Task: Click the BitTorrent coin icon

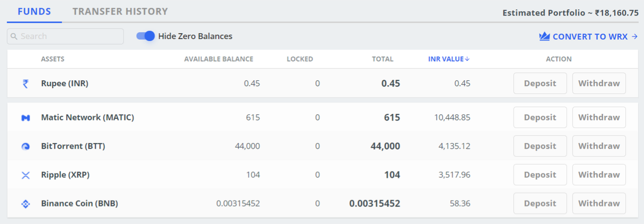Action: [x=25, y=147]
